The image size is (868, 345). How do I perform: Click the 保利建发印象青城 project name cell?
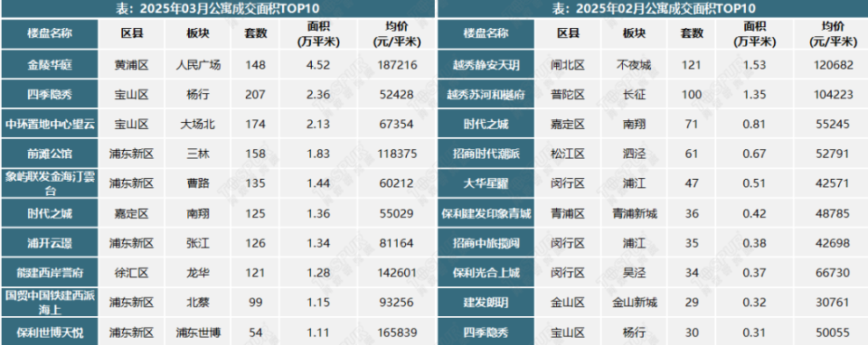486,213
